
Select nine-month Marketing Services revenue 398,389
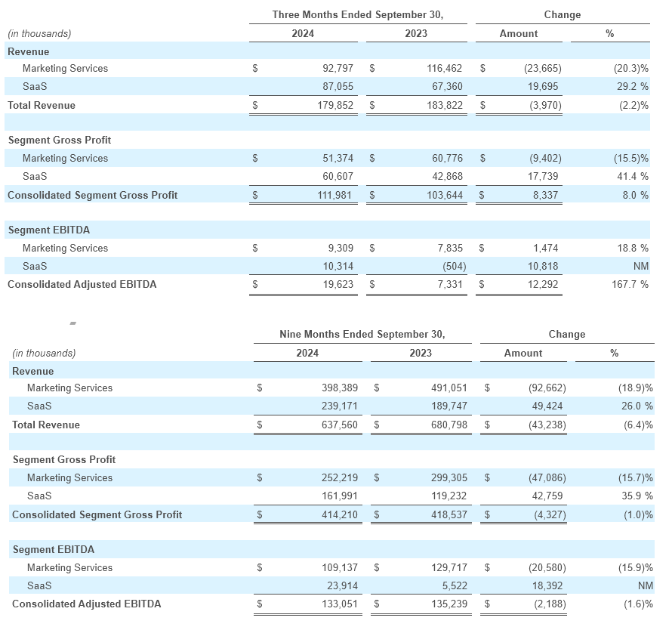tap(340, 388)
